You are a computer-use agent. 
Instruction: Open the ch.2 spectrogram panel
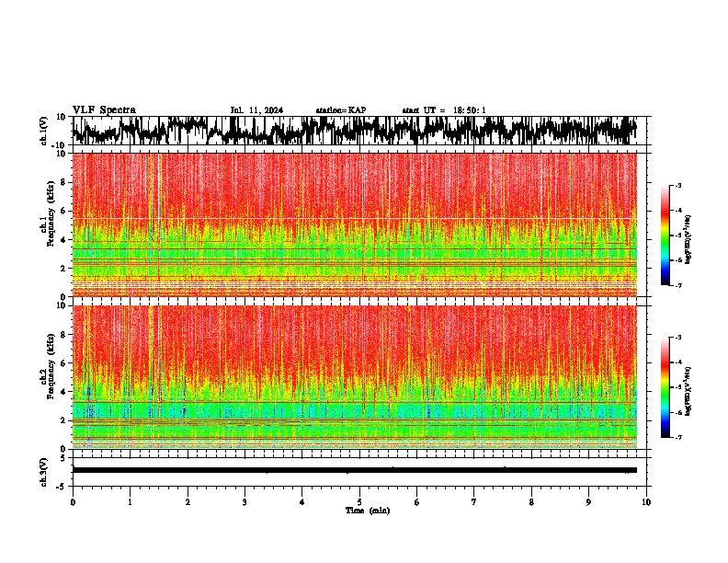[x=355, y=377]
